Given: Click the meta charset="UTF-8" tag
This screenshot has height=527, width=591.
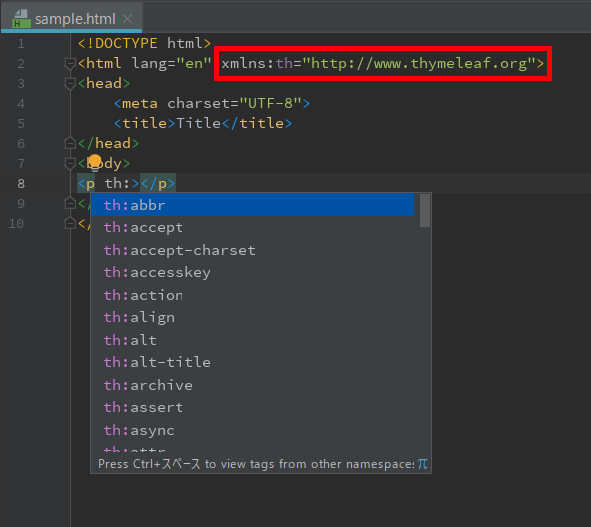Looking at the screenshot, I should point(212,103).
